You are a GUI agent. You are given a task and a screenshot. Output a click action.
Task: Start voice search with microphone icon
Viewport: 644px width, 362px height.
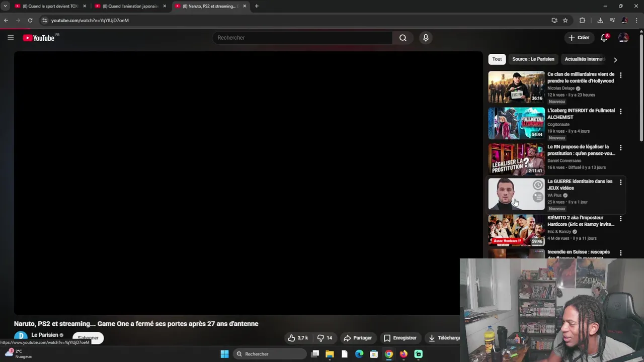coord(426,38)
